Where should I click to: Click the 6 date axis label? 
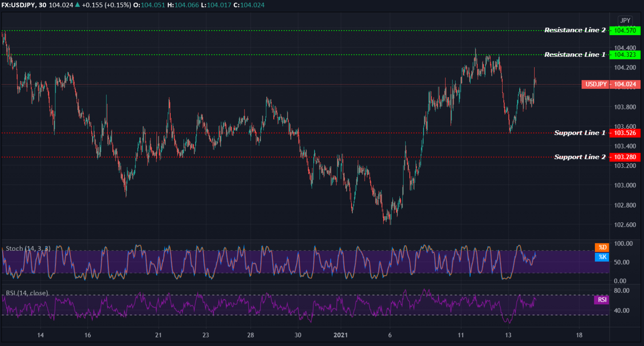tap(390, 335)
